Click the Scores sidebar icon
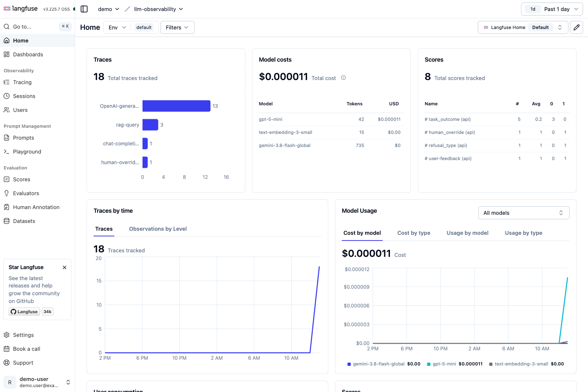The width and height of the screenshot is (588, 392). tap(7, 179)
